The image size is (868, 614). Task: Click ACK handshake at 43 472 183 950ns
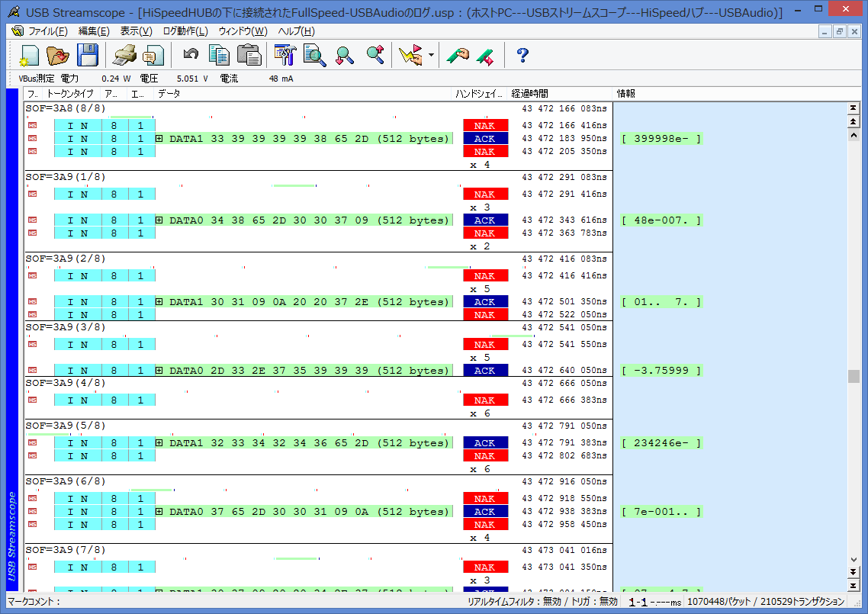[x=485, y=138]
